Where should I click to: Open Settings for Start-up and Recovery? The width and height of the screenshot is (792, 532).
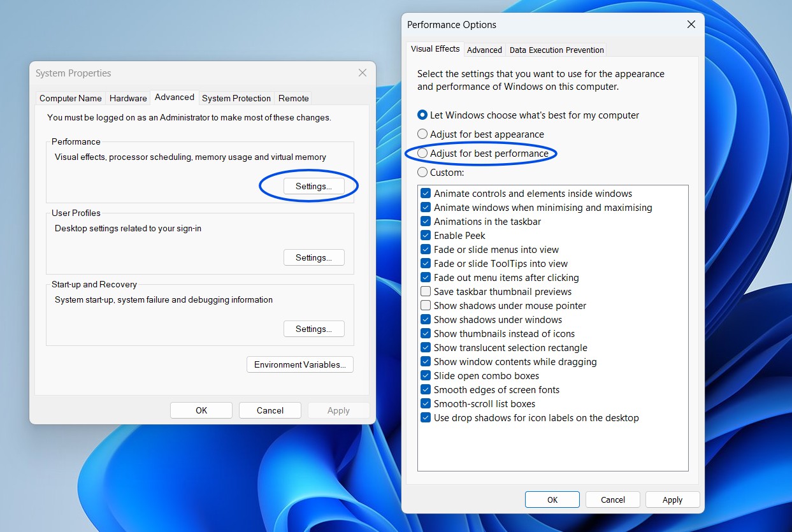313,329
